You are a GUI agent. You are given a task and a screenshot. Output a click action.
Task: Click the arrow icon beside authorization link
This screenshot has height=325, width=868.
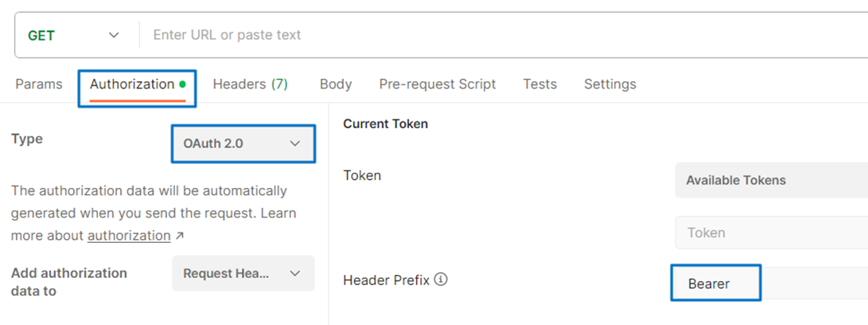pos(179,236)
